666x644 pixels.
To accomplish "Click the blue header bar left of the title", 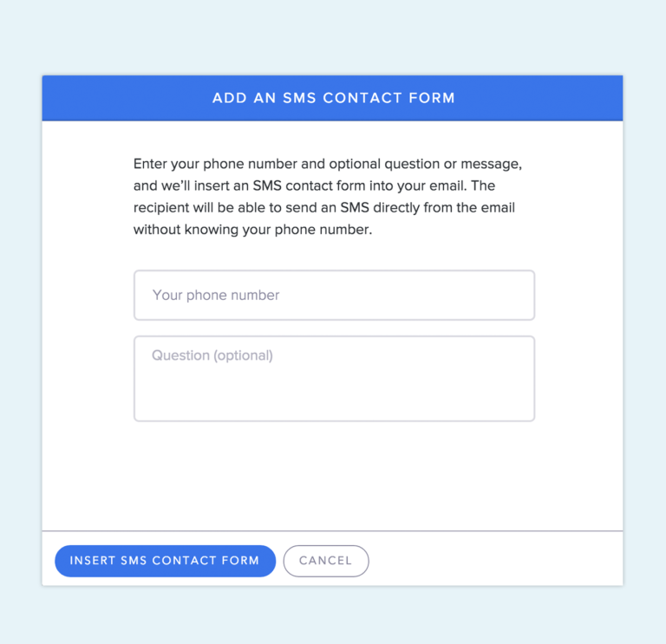I will [x=127, y=98].
